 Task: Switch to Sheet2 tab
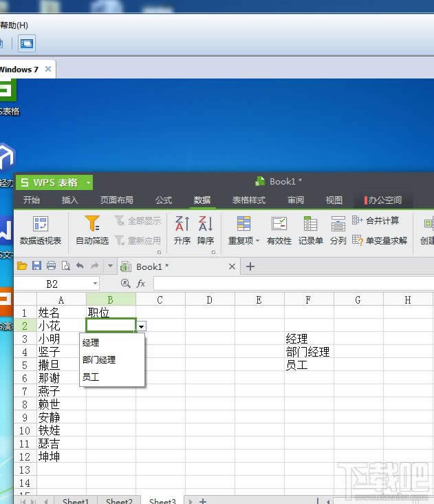coord(119,501)
